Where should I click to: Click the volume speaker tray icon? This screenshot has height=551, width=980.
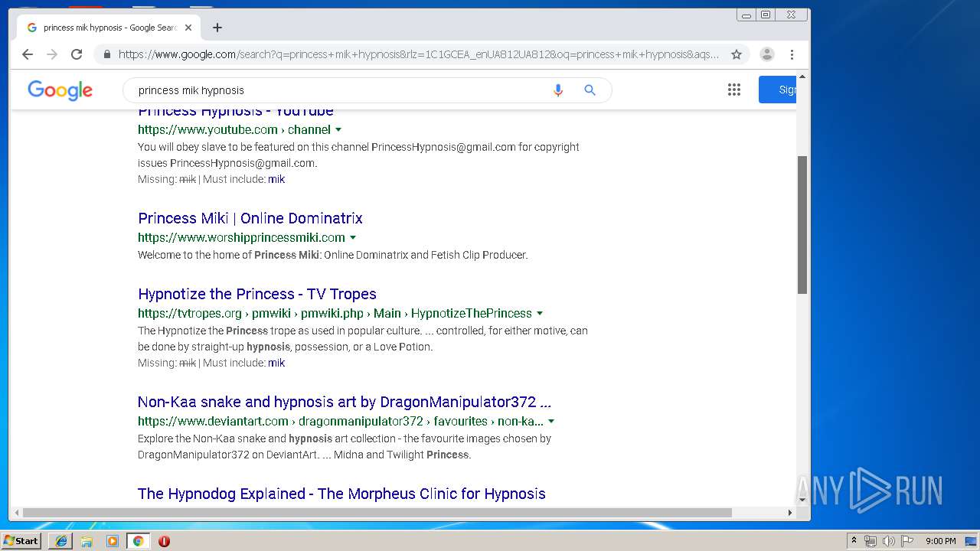tap(889, 541)
